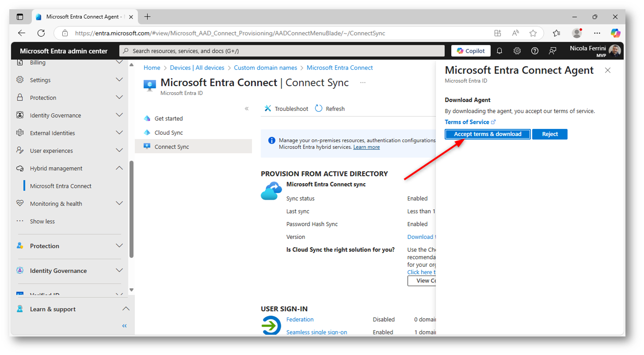The width and height of the screenshot is (644, 355).
Task: Open the Learn & support person icon
Action: point(20,309)
